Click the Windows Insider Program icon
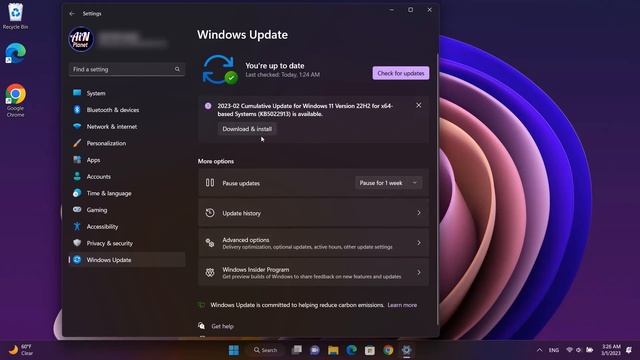The height and width of the screenshot is (360, 640). pyautogui.click(x=210, y=272)
